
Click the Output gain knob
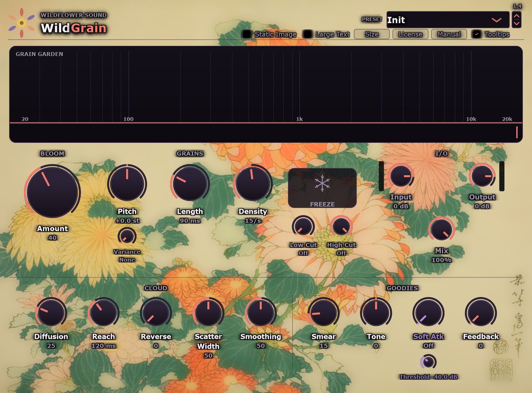coord(482,176)
